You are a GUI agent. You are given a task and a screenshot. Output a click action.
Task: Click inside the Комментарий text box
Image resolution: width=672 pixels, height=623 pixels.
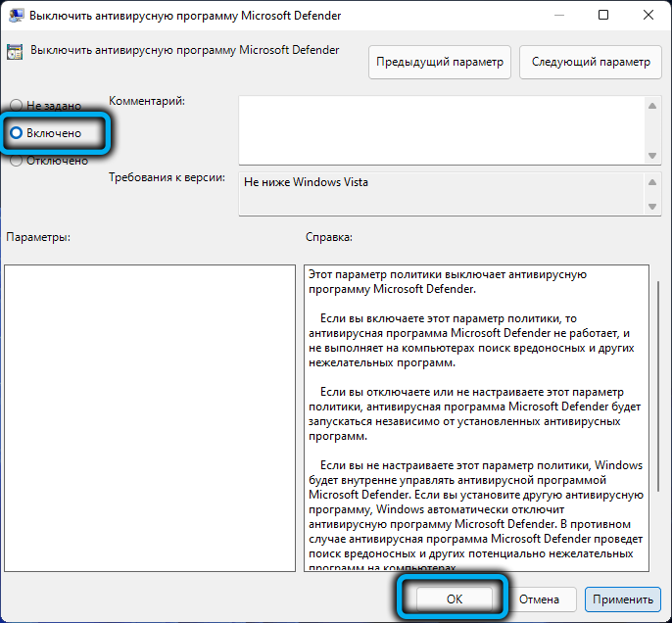pyautogui.click(x=439, y=129)
